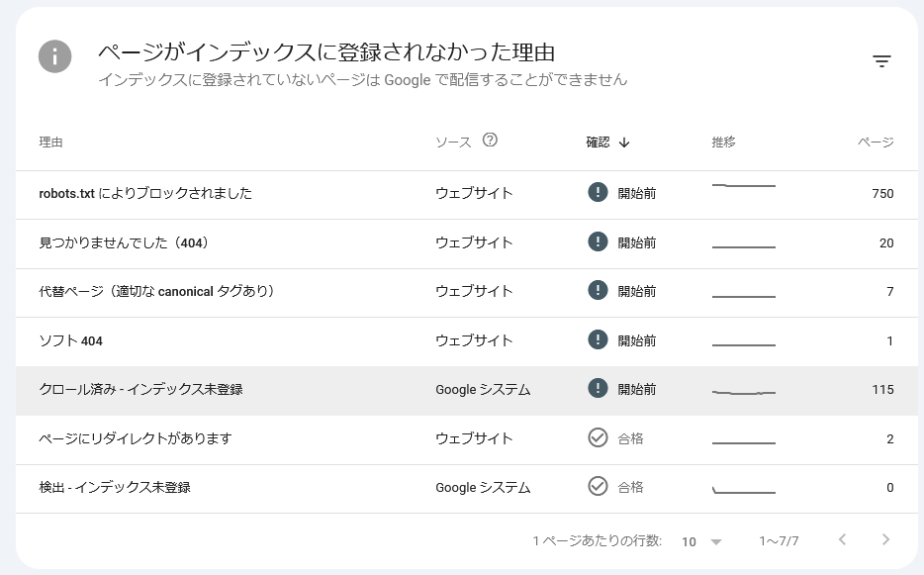The image size is (924, 575).
Task: Click the alert icon in ソフト 404 row
Action: pyautogui.click(x=598, y=339)
